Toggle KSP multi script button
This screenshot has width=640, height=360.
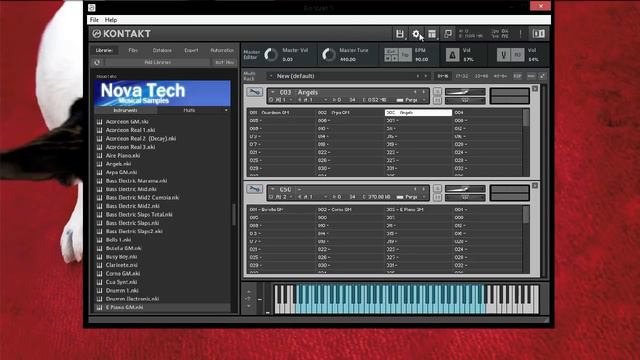pos(517,76)
